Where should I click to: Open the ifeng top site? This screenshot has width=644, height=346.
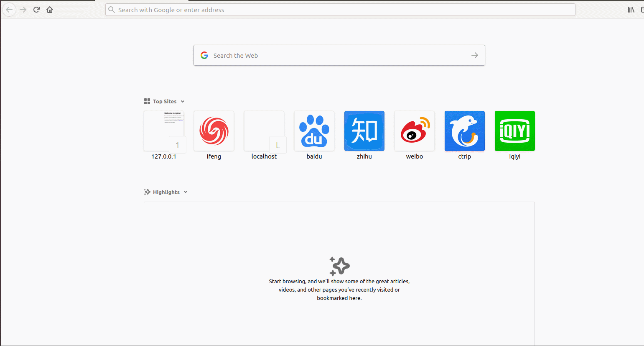(x=214, y=131)
